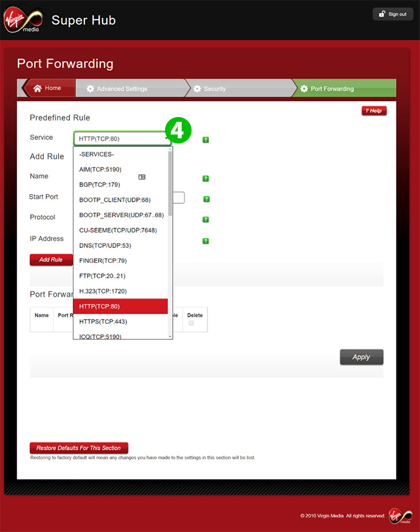420x532 pixels.
Task: Choose H.323(TCP:1720) option
Action: (x=121, y=291)
